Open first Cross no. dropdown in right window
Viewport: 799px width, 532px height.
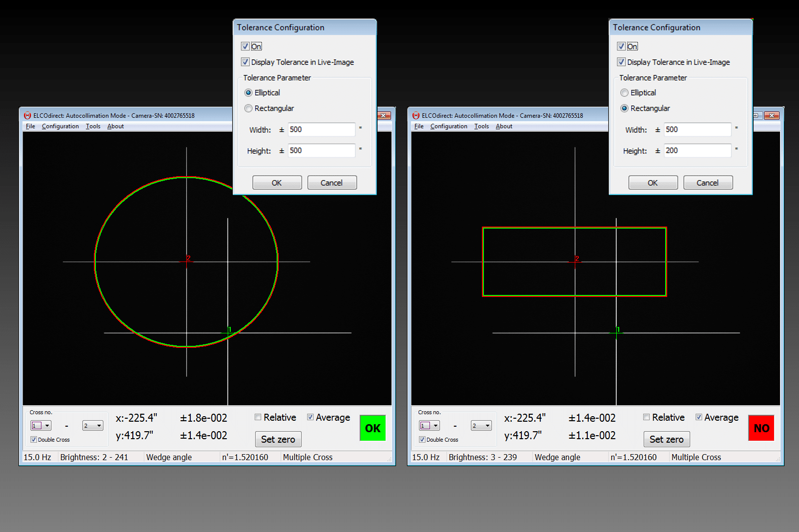(429, 426)
